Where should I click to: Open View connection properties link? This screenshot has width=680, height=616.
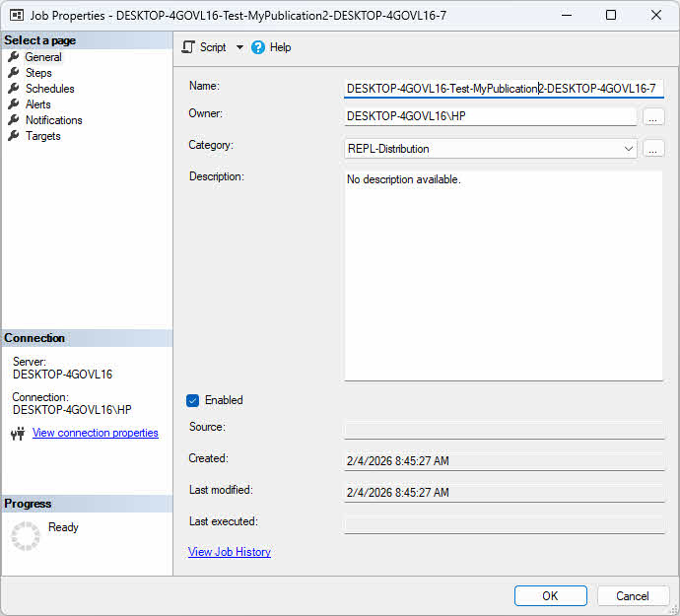click(96, 433)
